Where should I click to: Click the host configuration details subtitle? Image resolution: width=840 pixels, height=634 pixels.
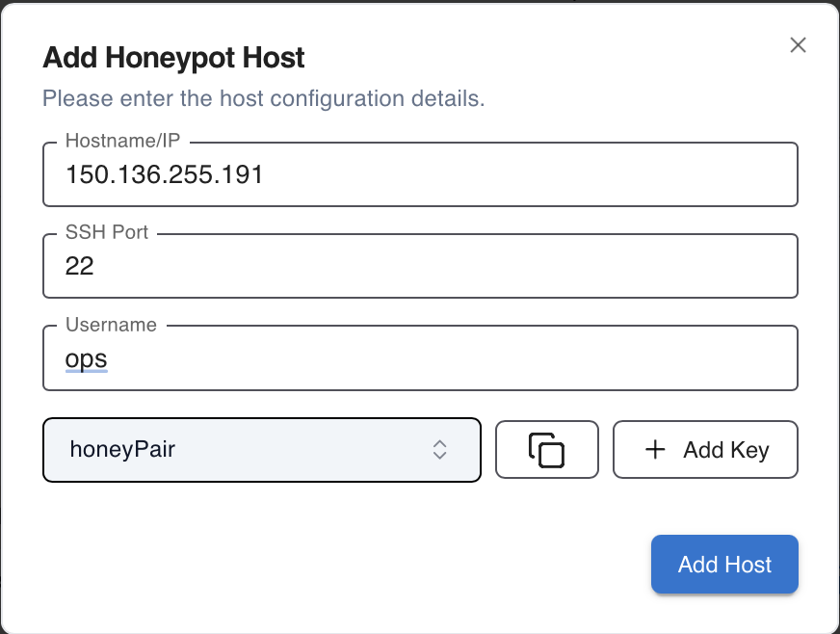(x=264, y=98)
